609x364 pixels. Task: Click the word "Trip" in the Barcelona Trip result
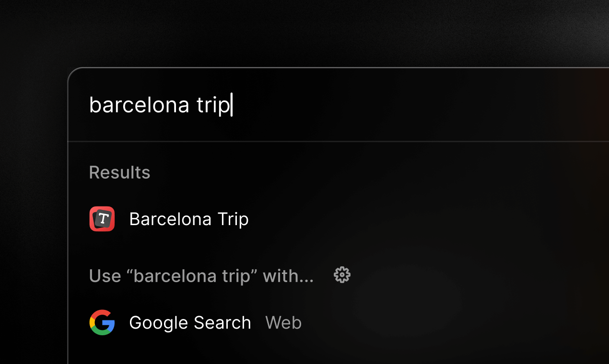coord(233,219)
